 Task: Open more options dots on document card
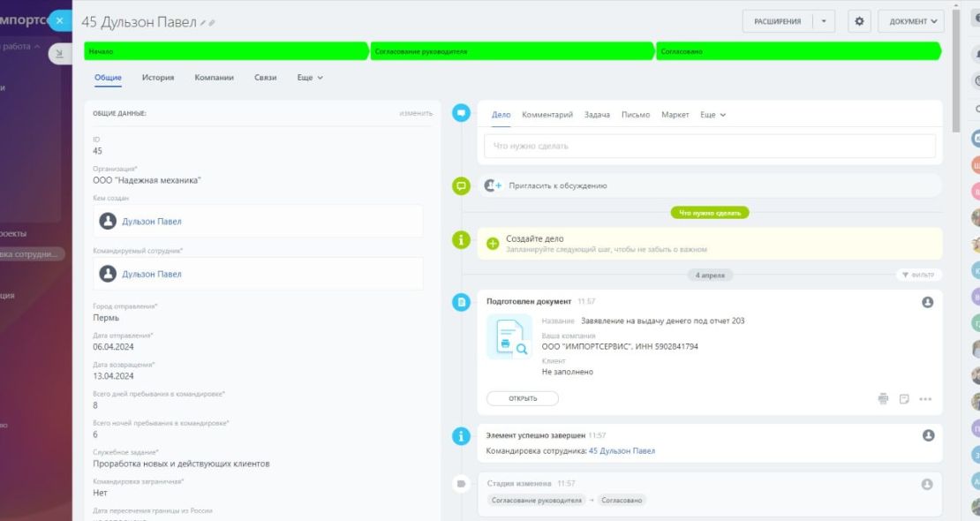point(925,399)
